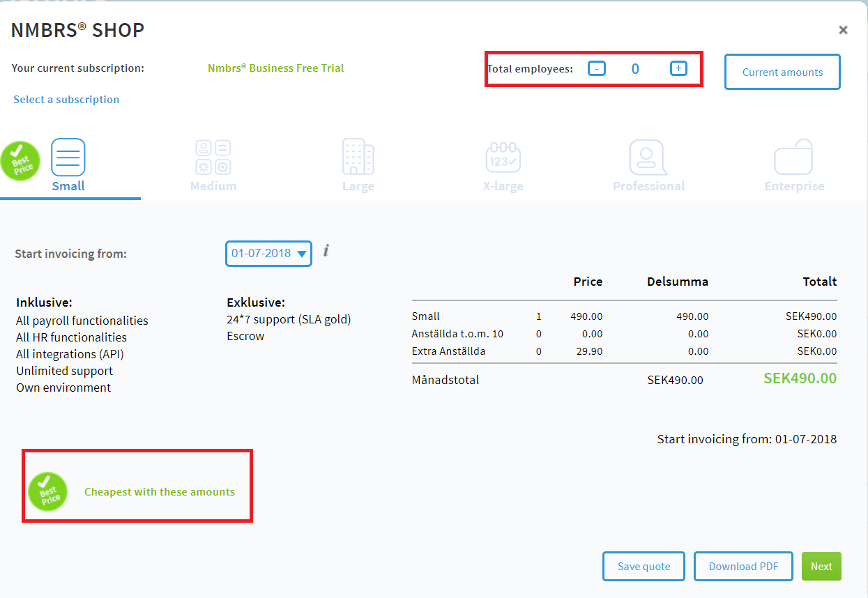This screenshot has height=598, width=868.
Task: Click the Totalt column header
Action: pyautogui.click(x=819, y=282)
